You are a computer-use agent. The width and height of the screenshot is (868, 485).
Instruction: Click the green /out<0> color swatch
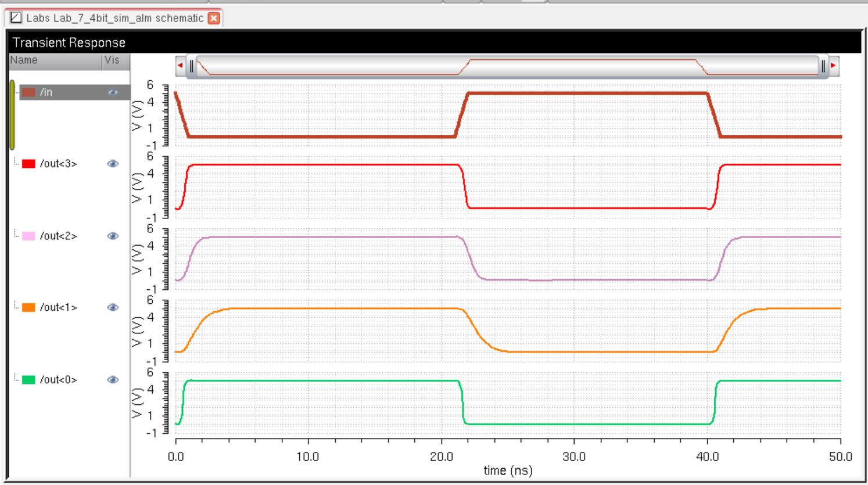(28, 380)
